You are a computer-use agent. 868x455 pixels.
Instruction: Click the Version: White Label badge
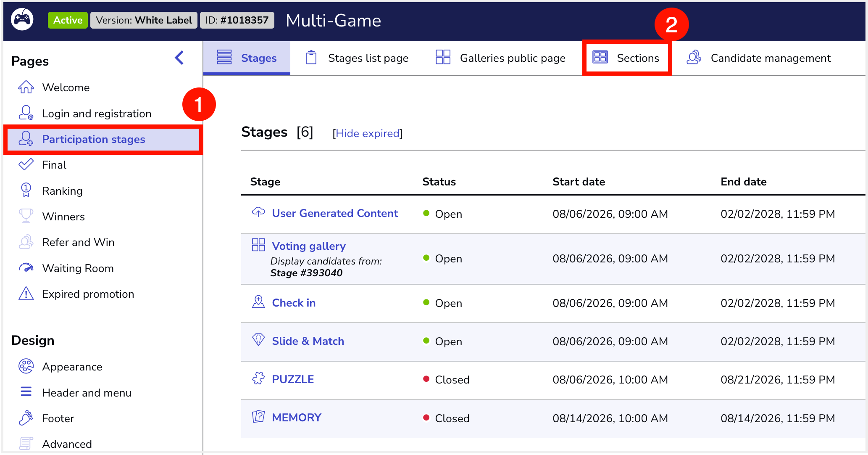[x=144, y=20]
